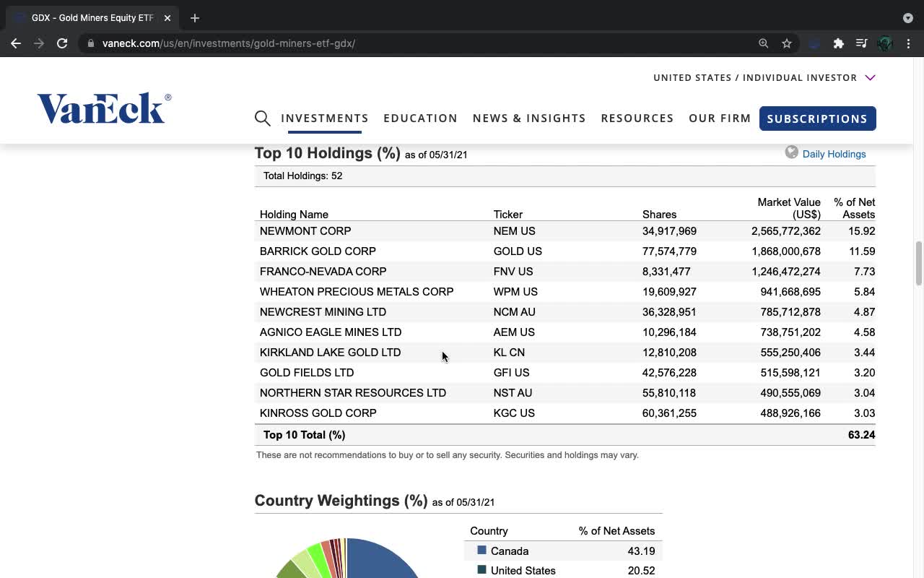The image size is (924, 578).
Task: Go back to the previous page
Action: [16, 43]
